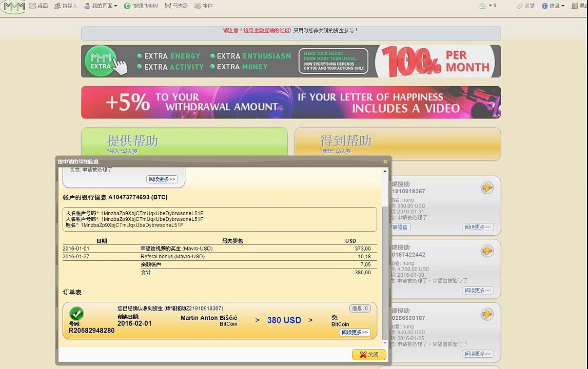Close the details dialog with the X
The height and width of the screenshot is (369, 588).
click(385, 162)
